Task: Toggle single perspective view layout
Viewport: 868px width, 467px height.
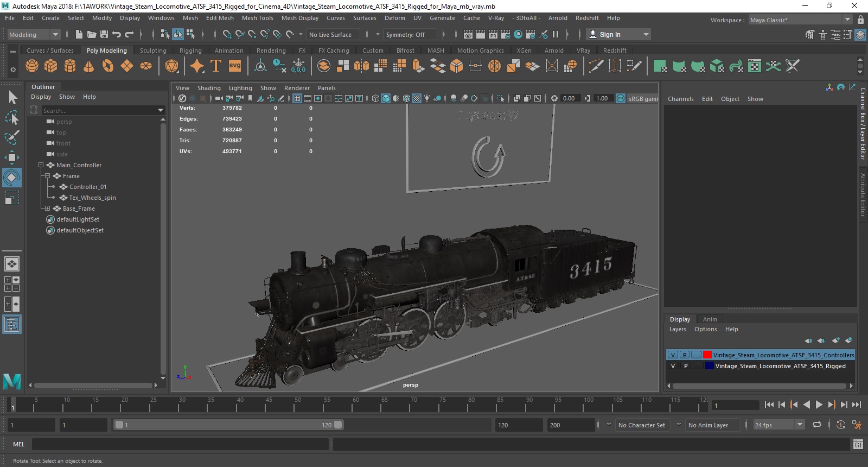Action: tap(12, 264)
